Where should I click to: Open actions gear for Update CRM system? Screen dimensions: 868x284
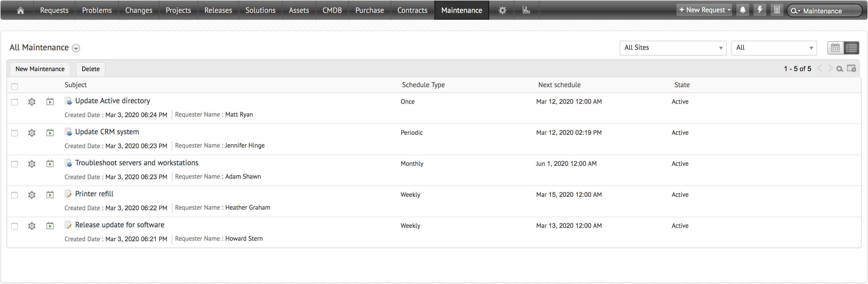[32, 133]
